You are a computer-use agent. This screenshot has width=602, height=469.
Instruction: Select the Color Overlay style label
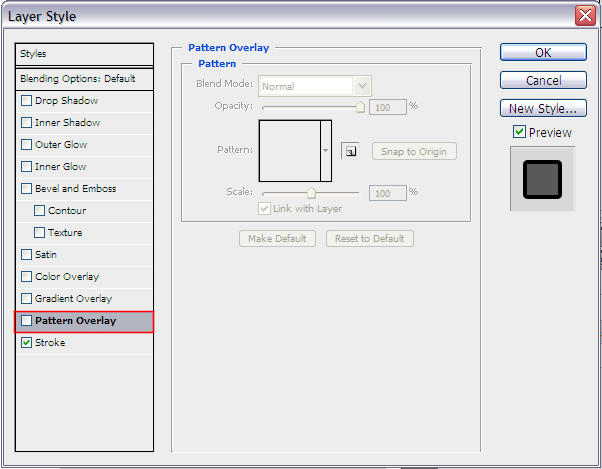pyautogui.click(x=67, y=277)
